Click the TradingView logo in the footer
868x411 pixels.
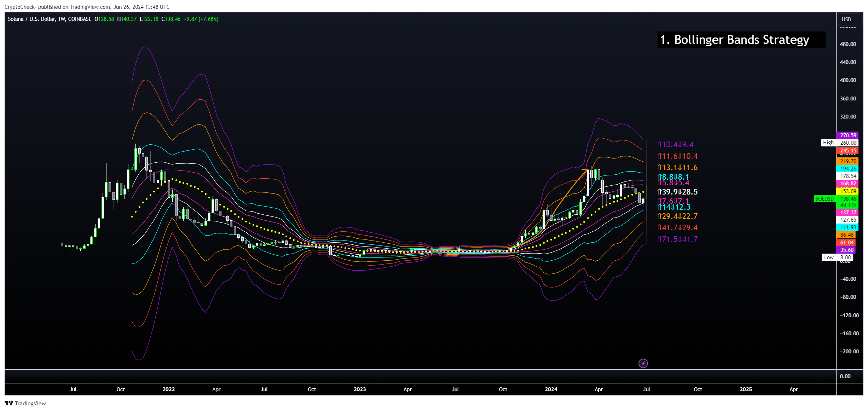(25, 403)
